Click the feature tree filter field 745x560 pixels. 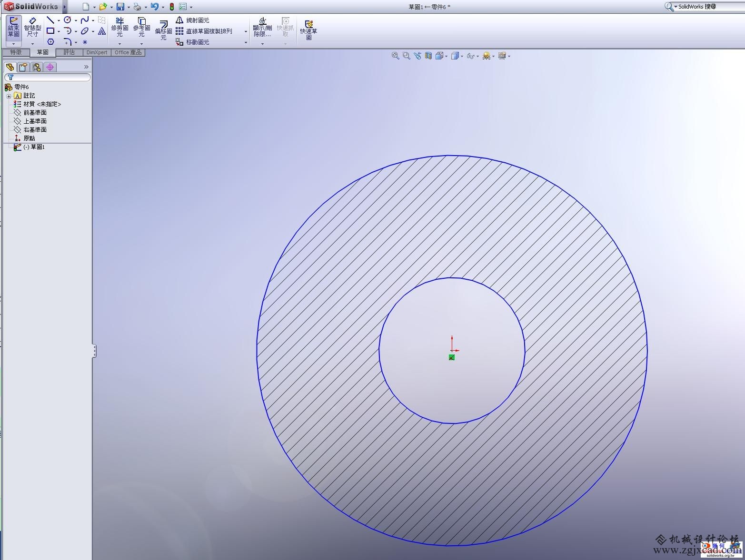(48, 77)
